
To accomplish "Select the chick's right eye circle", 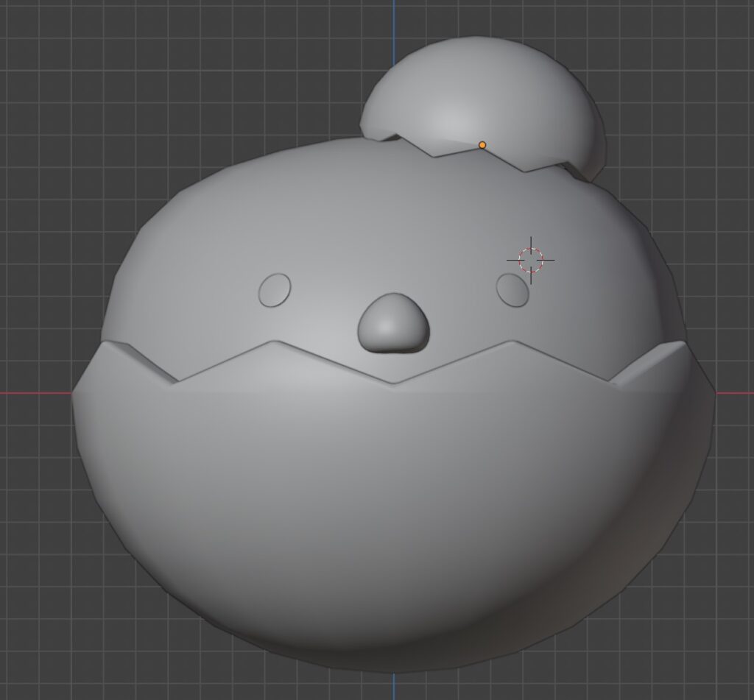I will (x=512, y=290).
